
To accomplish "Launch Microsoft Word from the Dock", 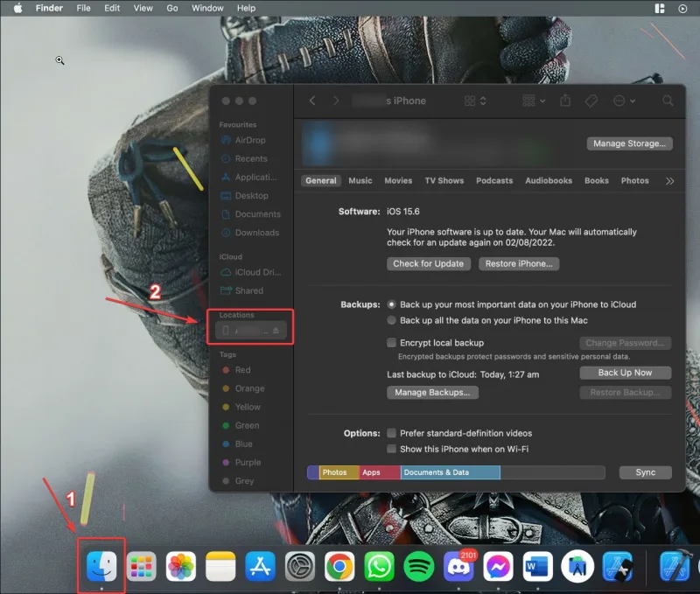I will pyautogui.click(x=537, y=566).
